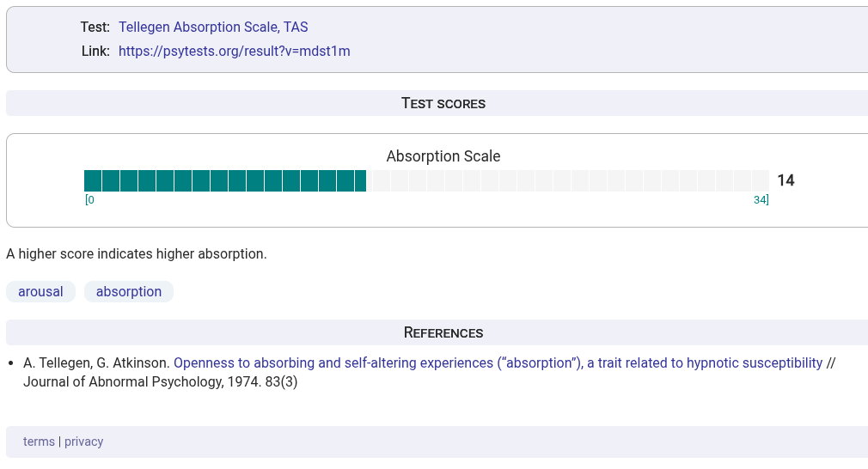The width and height of the screenshot is (868, 469).
Task: Select the absorption tag
Action: coord(128,291)
